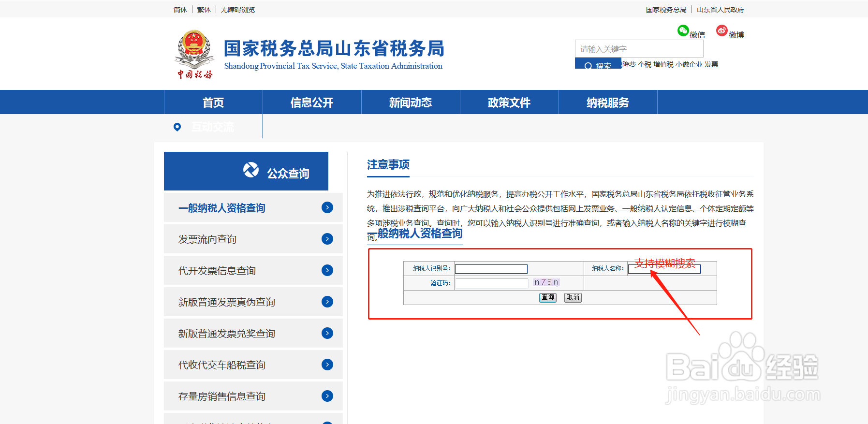Click arrow icon beside 一般纳税人资格查询
This screenshot has height=424, width=868.
327,207
